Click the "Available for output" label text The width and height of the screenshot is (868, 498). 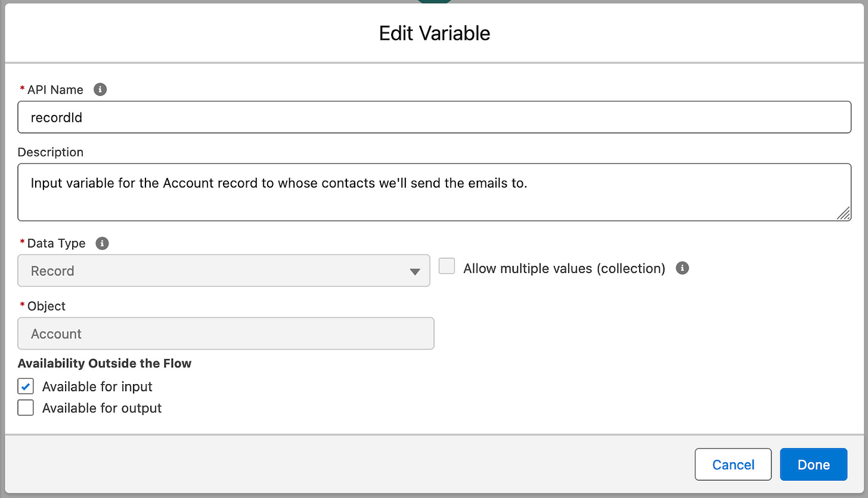tap(102, 409)
